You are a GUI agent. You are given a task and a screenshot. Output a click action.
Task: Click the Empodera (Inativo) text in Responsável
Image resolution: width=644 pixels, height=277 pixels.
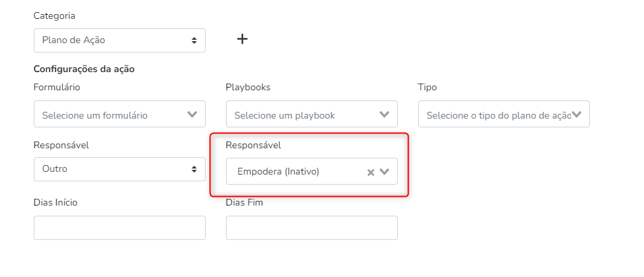pyautogui.click(x=278, y=172)
